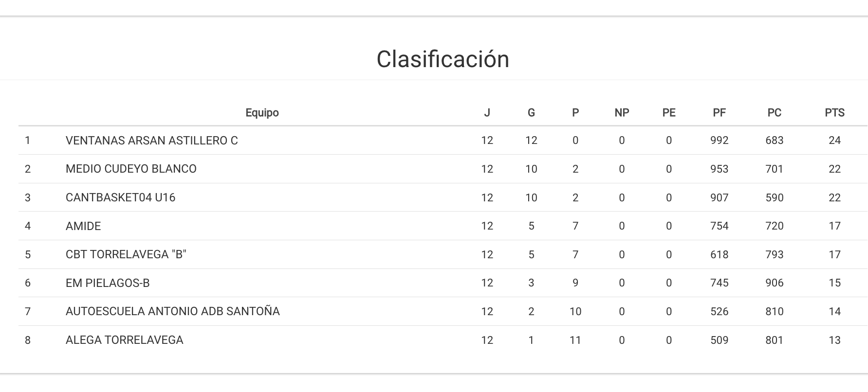Select the PE column header

click(669, 113)
